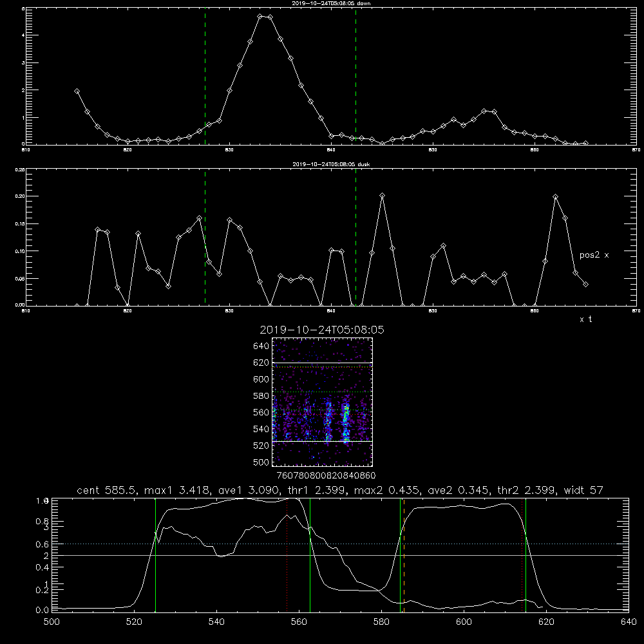Select the spectrogram image thumbnail
644x644 pixels.
point(323,402)
